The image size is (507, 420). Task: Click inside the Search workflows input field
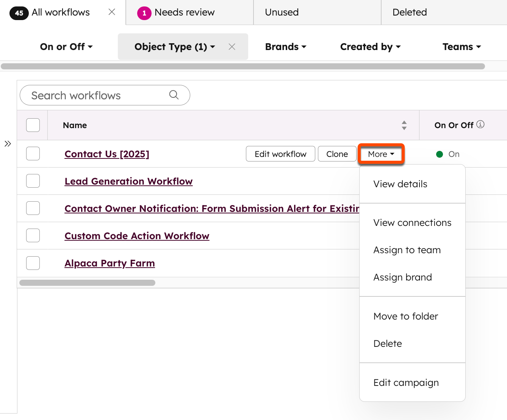coord(95,95)
